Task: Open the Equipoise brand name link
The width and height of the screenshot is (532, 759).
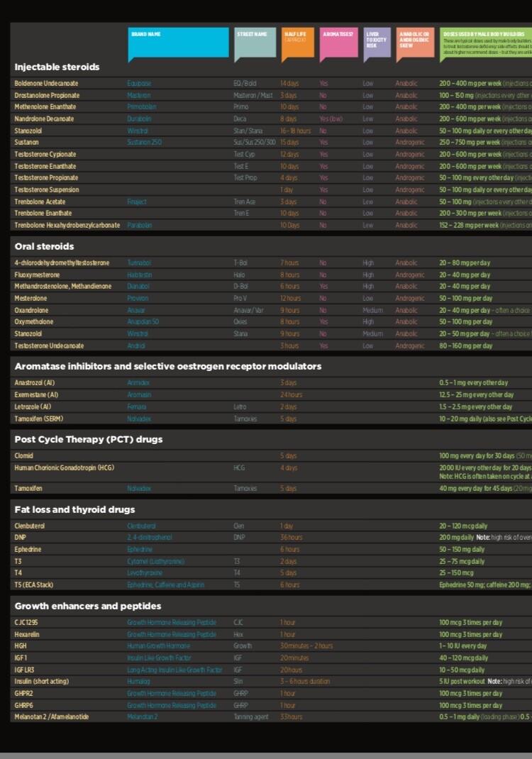Action: [139, 84]
